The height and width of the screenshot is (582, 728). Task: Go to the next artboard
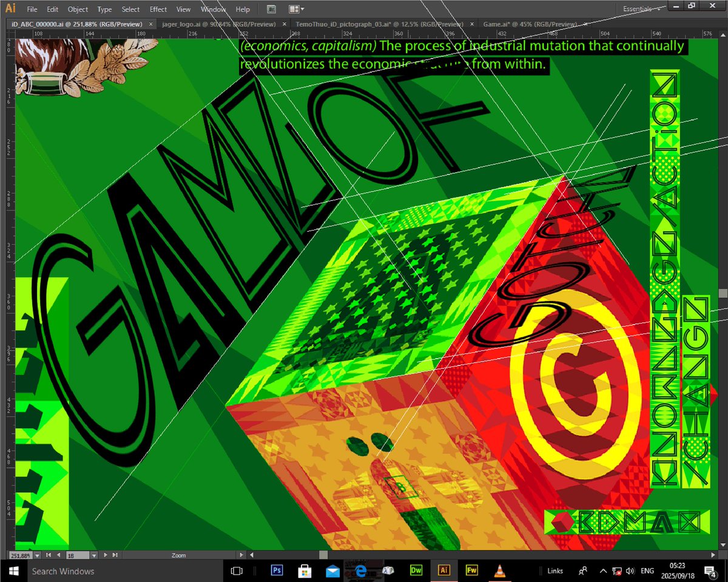105,555
